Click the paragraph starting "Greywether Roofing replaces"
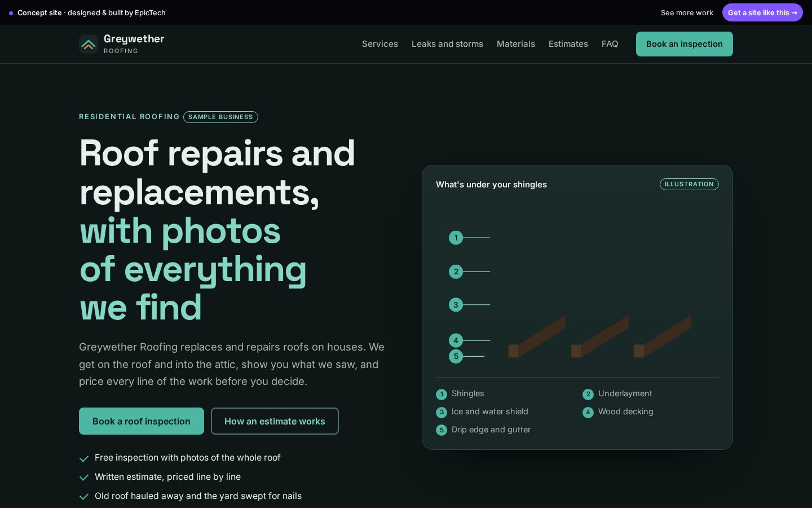The image size is (812, 508). click(232, 364)
